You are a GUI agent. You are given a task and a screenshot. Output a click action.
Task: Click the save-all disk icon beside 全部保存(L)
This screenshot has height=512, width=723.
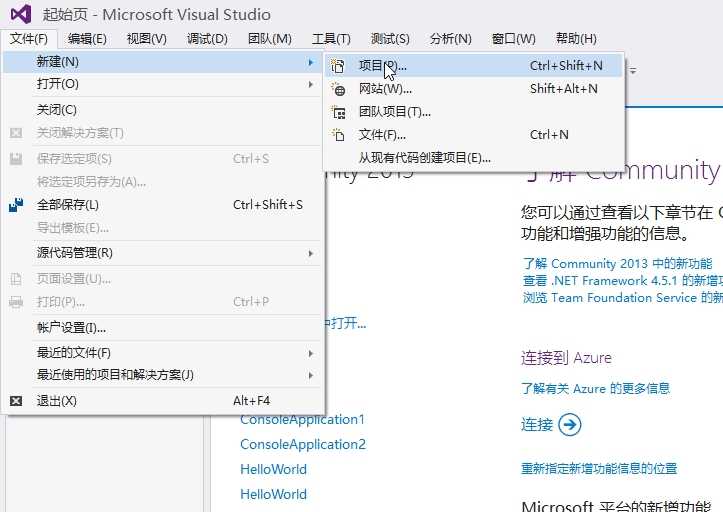[16, 205]
